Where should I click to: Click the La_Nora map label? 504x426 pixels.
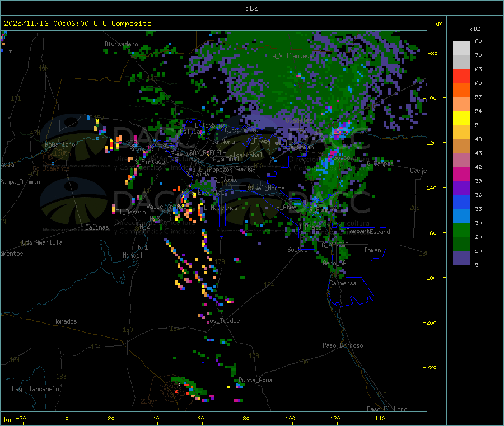click(223, 142)
